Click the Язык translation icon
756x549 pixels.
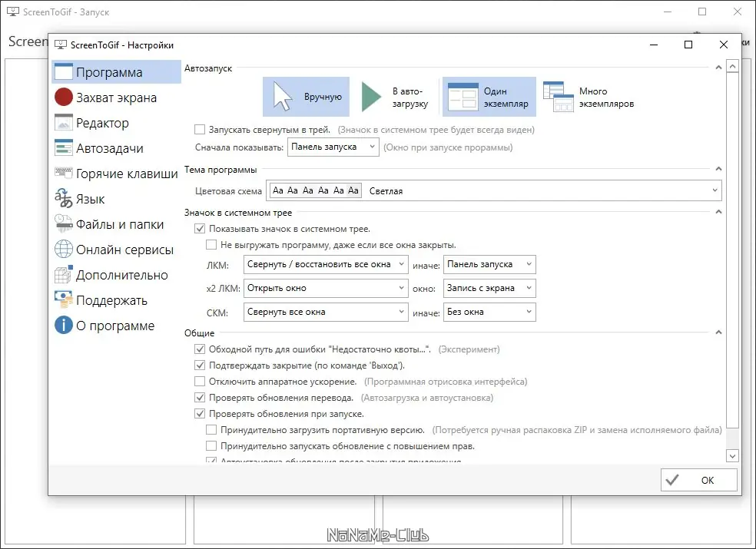(63, 198)
